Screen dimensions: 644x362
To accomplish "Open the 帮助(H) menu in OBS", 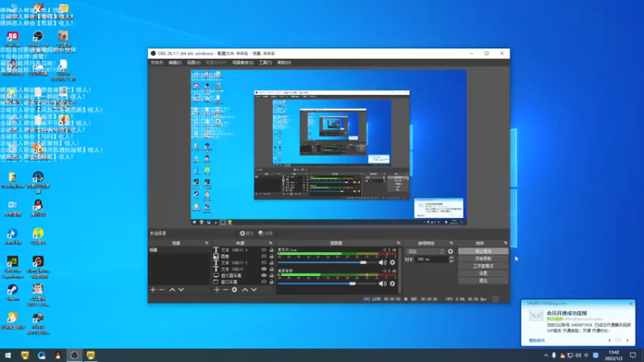I will [x=284, y=63].
